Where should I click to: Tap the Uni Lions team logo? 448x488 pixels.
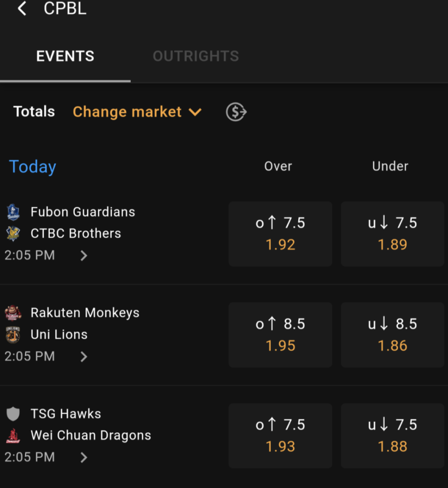13,335
